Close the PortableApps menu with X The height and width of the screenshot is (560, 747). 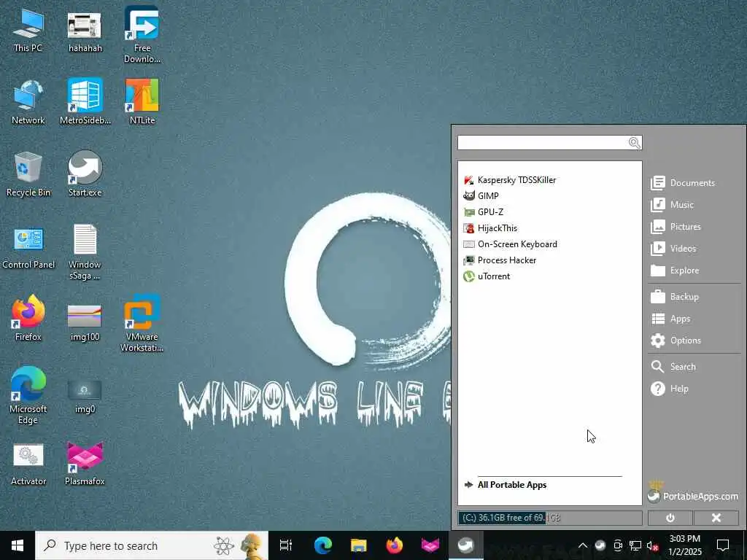[716, 518]
